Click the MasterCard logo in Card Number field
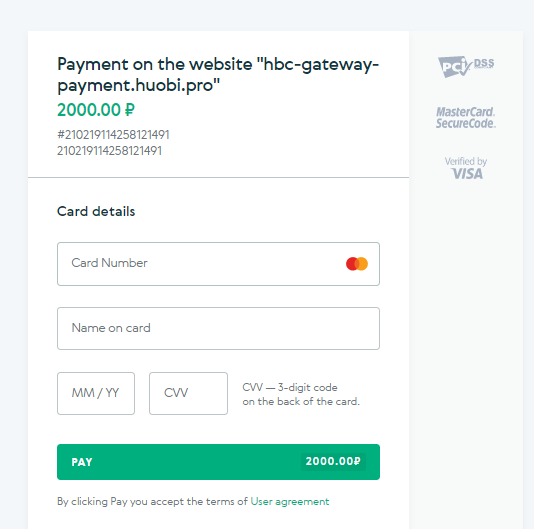 (x=357, y=264)
